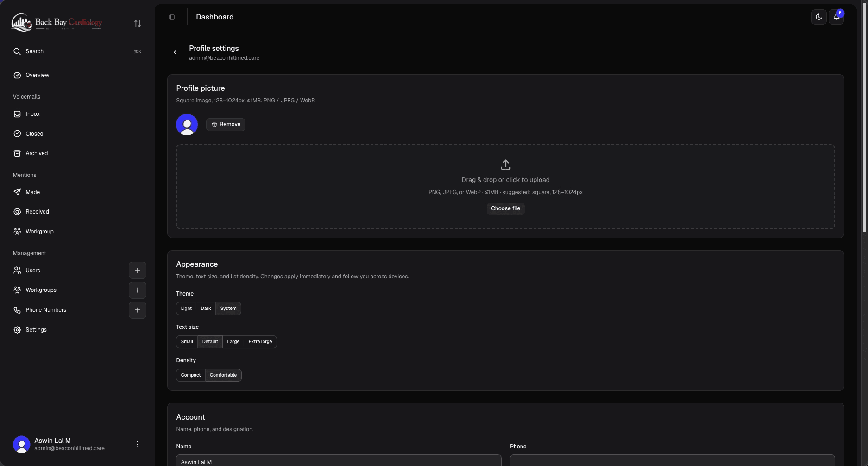Select the Dark theme
868x466 pixels.
coord(206,309)
